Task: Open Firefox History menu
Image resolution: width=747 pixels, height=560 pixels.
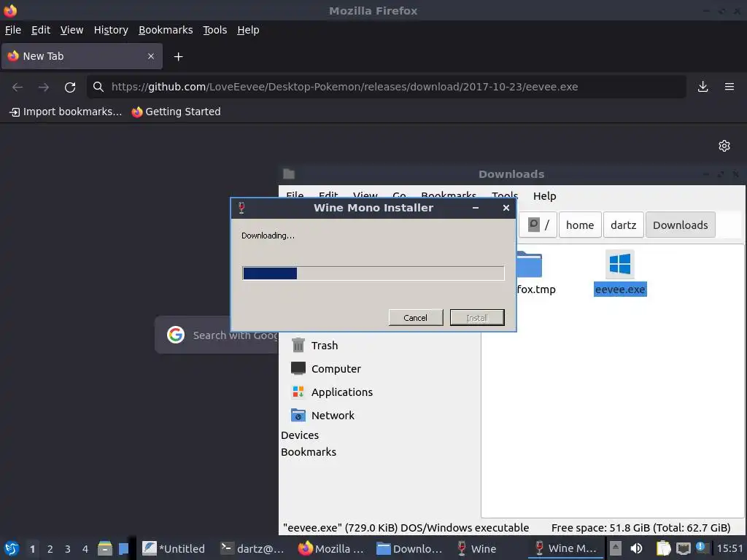Action: (111, 30)
